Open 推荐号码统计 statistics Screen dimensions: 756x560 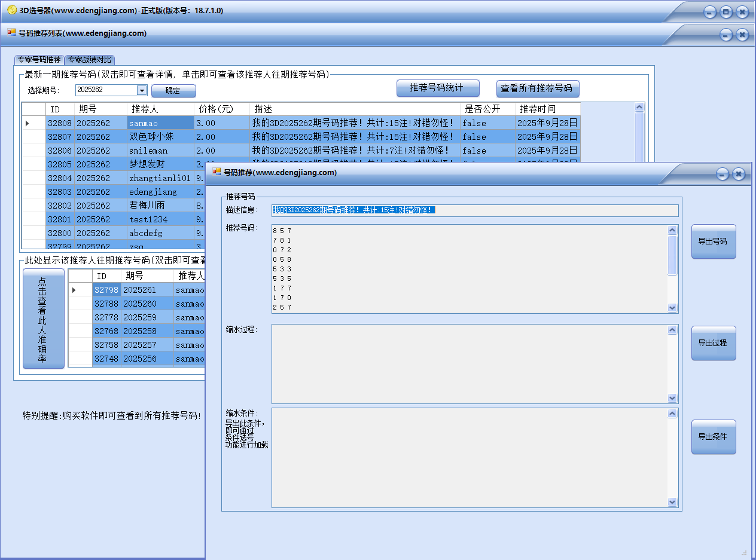(x=438, y=88)
